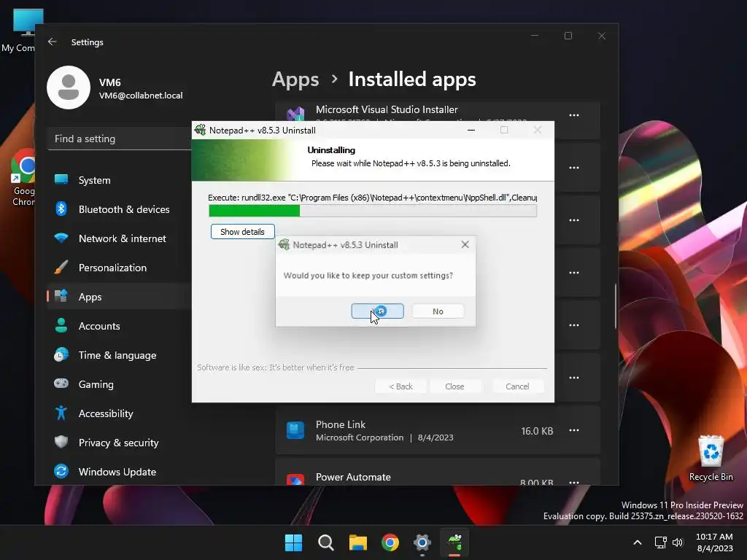Click the network tray icon
747x560 pixels.
pyautogui.click(x=660, y=542)
